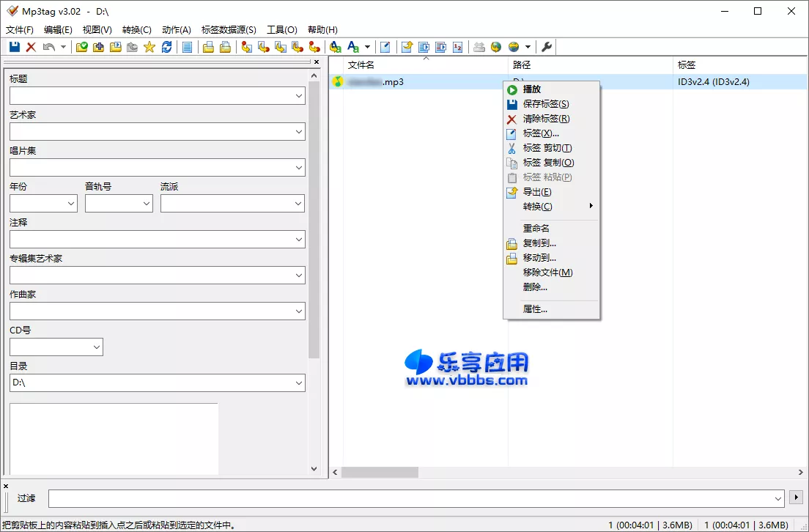Select a Convert tool icon in the toolbar
The height and width of the screenshot is (532, 809).
pos(248,47)
